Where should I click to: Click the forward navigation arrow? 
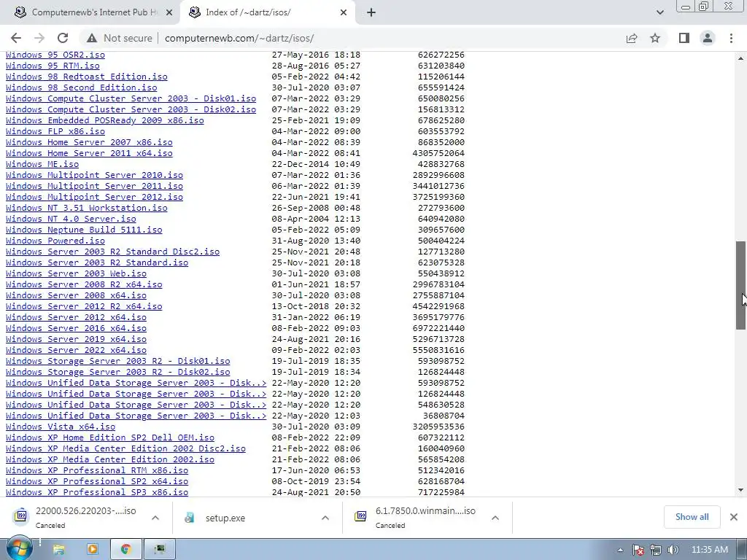[x=39, y=38]
